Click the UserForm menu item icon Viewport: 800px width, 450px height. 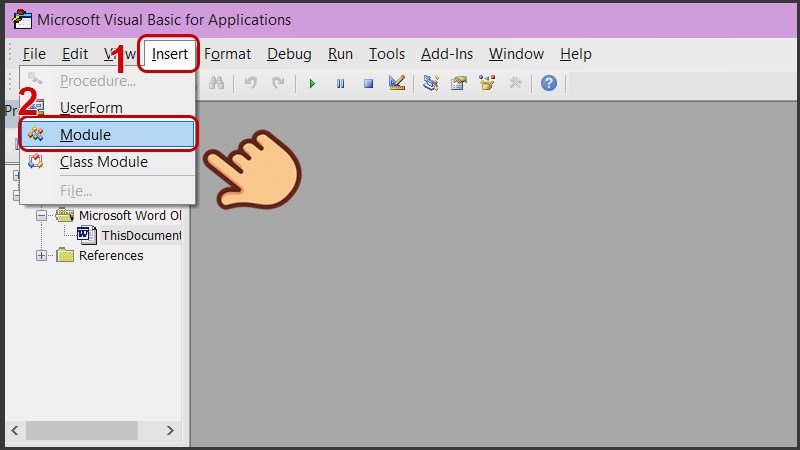pyautogui.click(x=36, y=107)
